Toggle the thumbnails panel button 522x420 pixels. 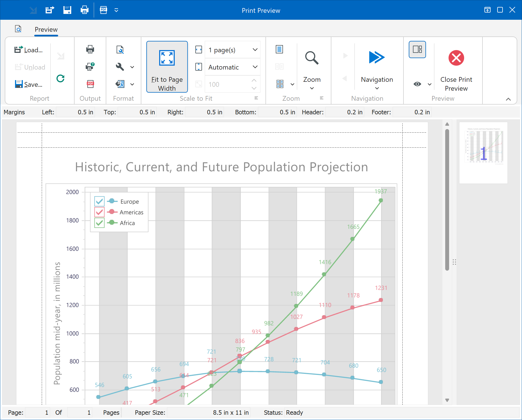coord(417,50)
